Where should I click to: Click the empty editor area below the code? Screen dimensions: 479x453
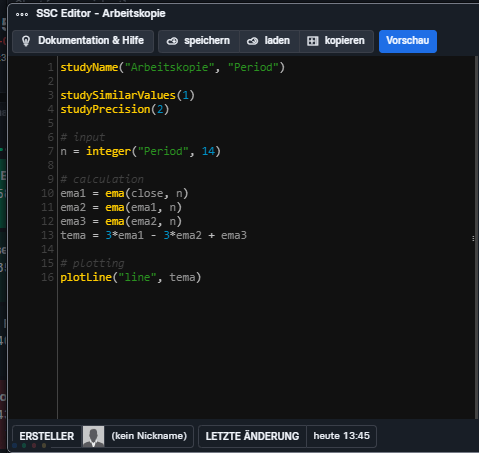tap(267, 350)
